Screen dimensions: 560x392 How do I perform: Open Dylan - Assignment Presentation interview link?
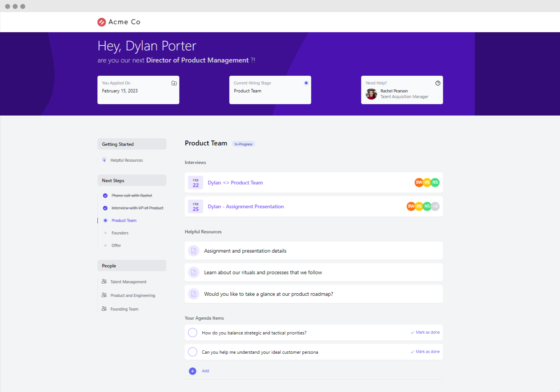coord(246,206)
